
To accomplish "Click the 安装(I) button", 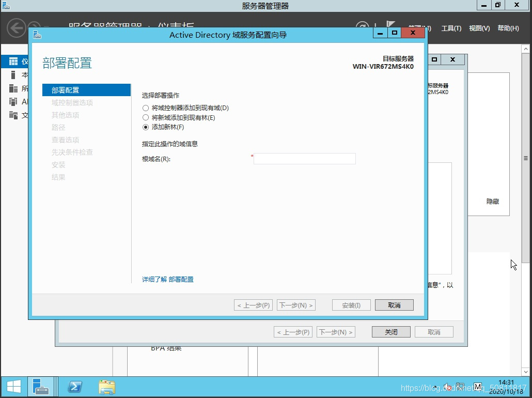I will tap(351, 305).
